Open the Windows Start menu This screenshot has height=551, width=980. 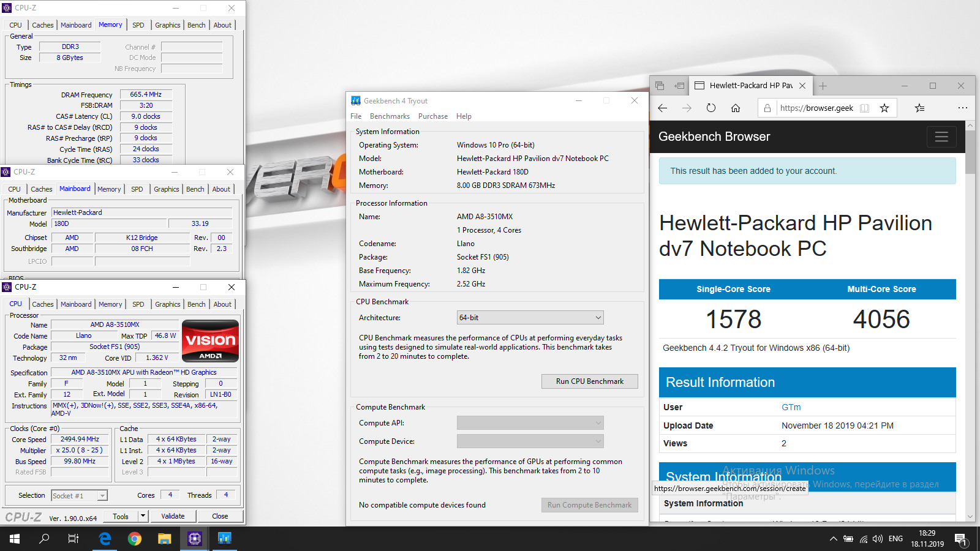tap(15, 539)
